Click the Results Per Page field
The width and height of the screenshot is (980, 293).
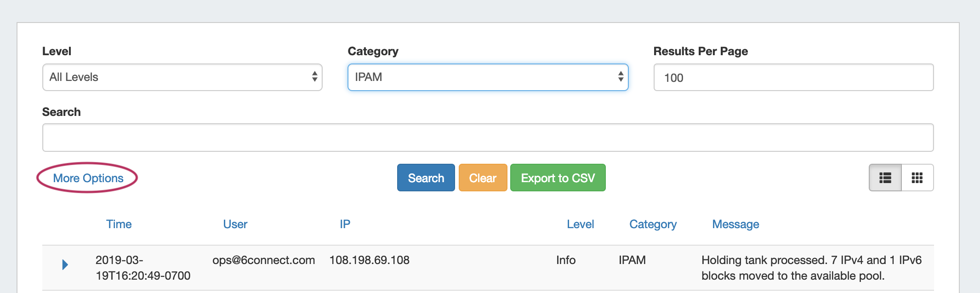click(x=793, y=77)
